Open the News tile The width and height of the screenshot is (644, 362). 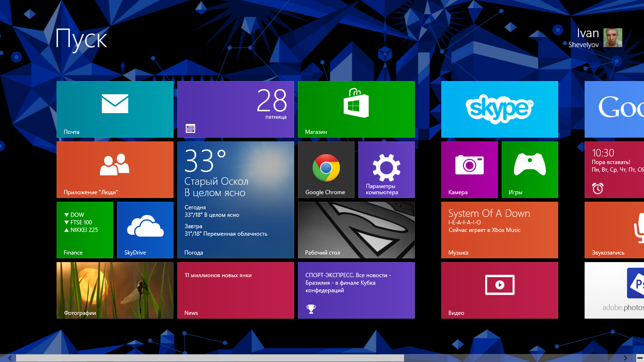[236, 290]
